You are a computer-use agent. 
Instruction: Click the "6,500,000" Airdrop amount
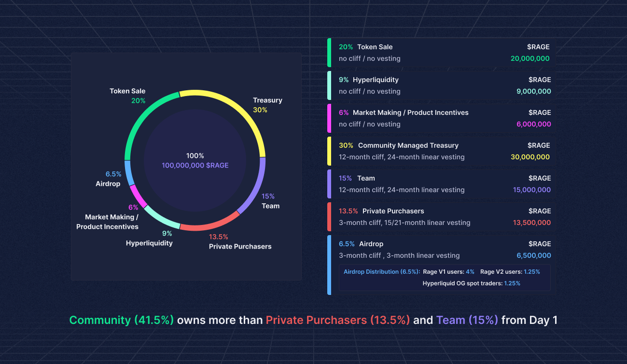pyautogui.click(x=533, y=255)
